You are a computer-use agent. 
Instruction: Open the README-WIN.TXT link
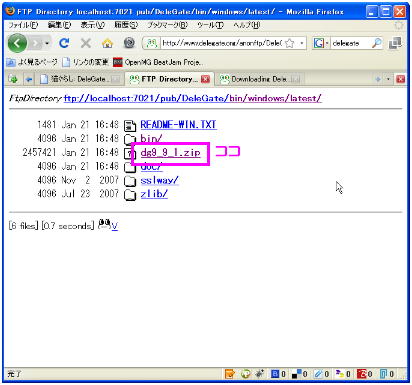tap(178, 125)
